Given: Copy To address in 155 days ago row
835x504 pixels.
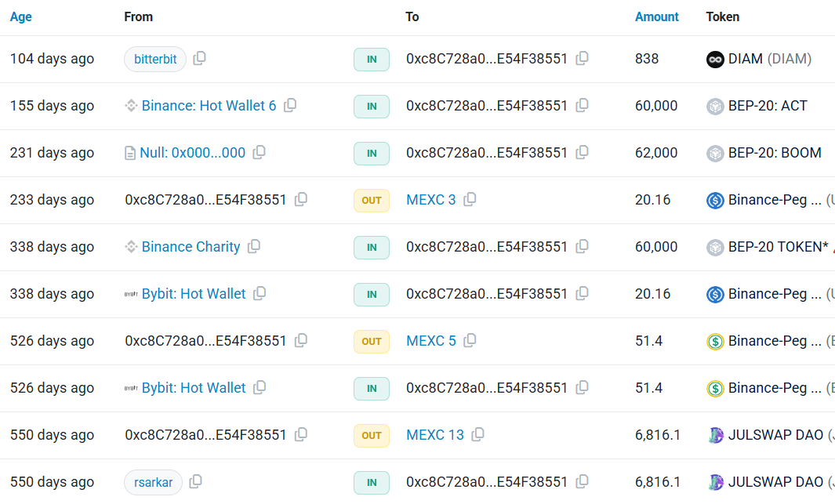Looking at the screenshot, I should (x=583, y=105).
